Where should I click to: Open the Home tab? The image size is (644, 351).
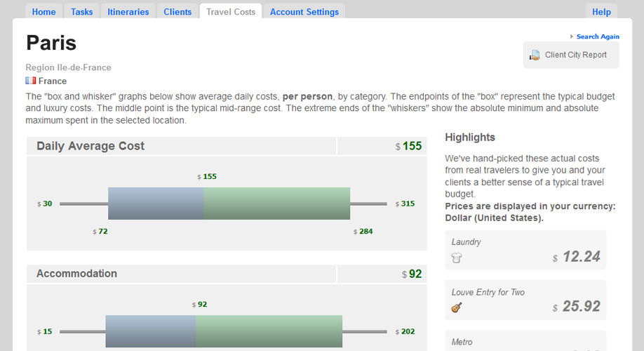(x=44, y=11)
